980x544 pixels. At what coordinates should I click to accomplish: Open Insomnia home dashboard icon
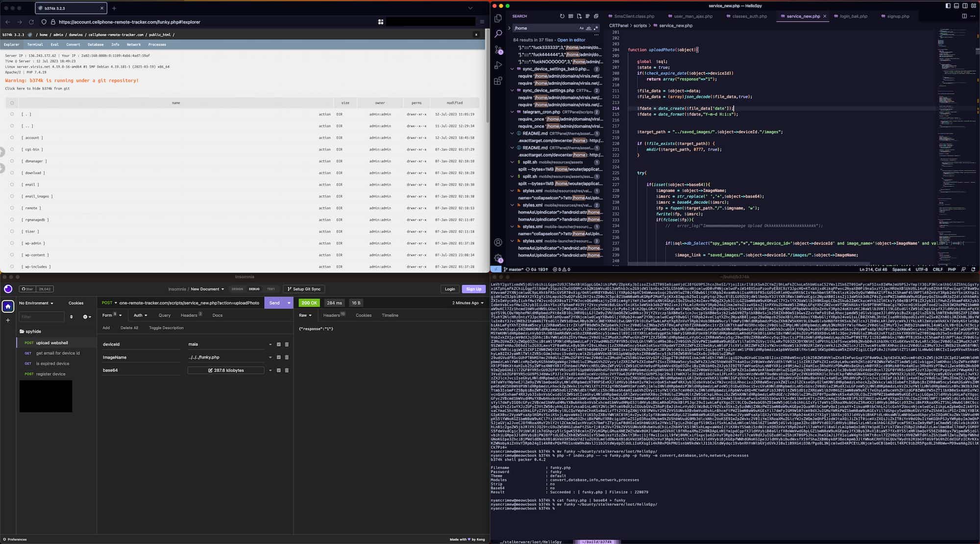coord(8,306)
